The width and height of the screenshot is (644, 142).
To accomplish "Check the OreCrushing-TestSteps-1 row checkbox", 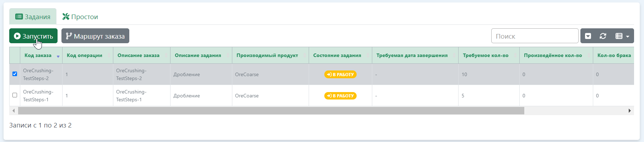I will pyautogui.click(x=15, y=95).
